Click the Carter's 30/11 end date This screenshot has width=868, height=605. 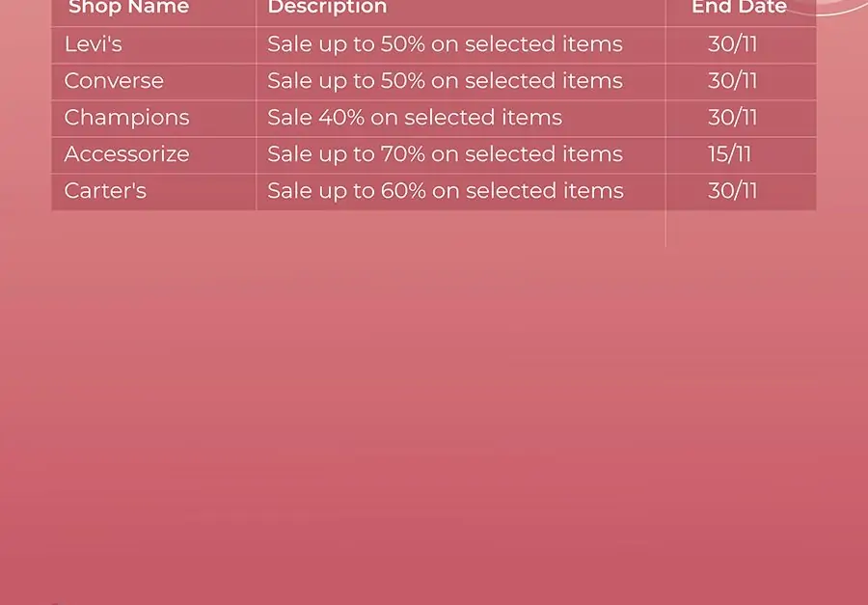point(732,191)
